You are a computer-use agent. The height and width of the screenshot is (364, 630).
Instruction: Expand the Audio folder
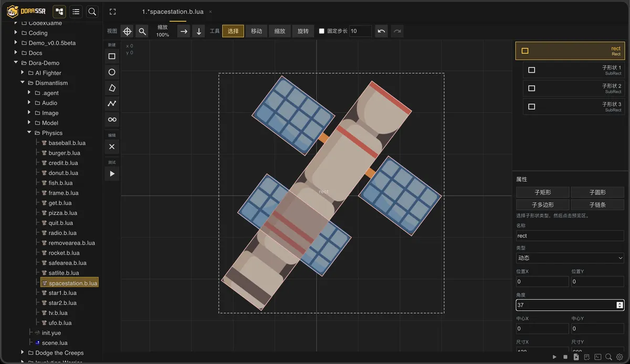point(29,103)
